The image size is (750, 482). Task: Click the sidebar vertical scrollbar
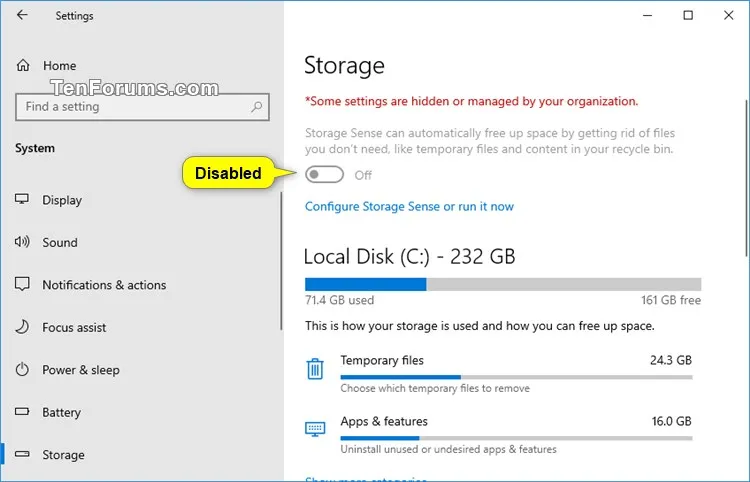pos(281,261)
